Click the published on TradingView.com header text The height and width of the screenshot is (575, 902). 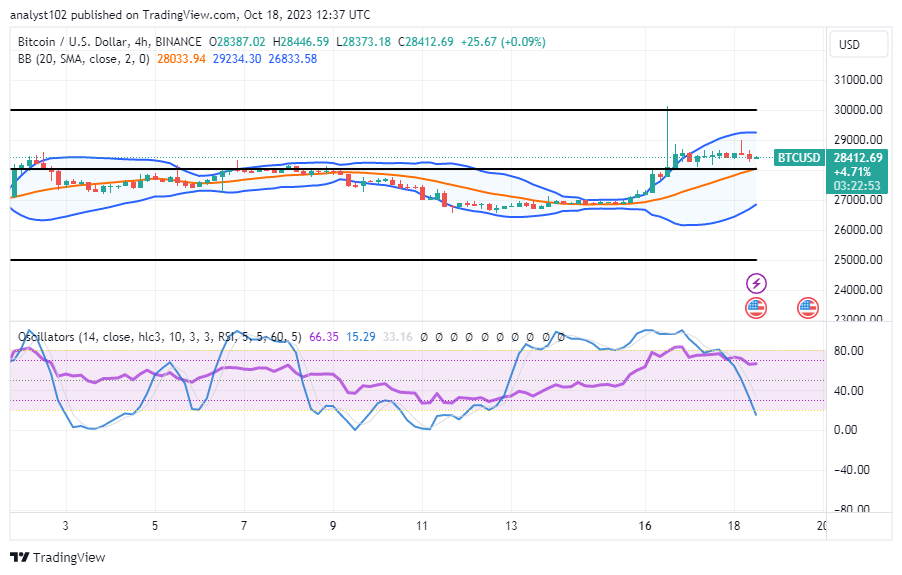coord(154,15)
